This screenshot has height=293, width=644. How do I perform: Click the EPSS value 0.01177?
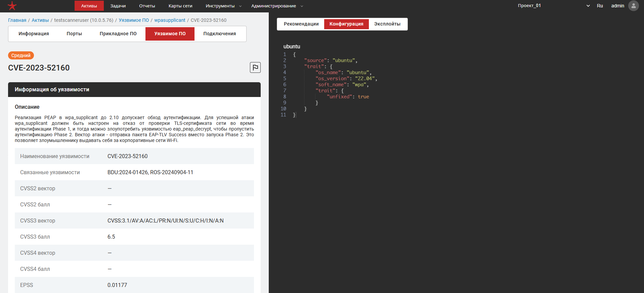pyautogui.click(x=117, y=285)
